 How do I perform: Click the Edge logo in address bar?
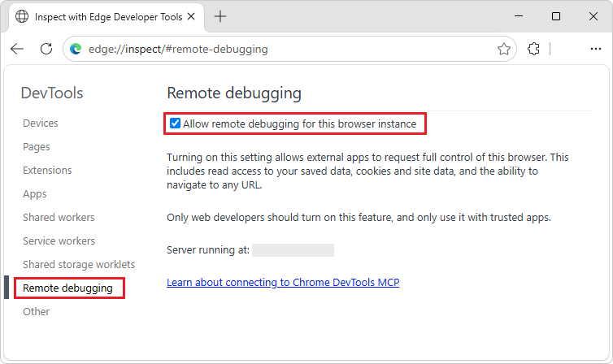(x=76, y=49)
